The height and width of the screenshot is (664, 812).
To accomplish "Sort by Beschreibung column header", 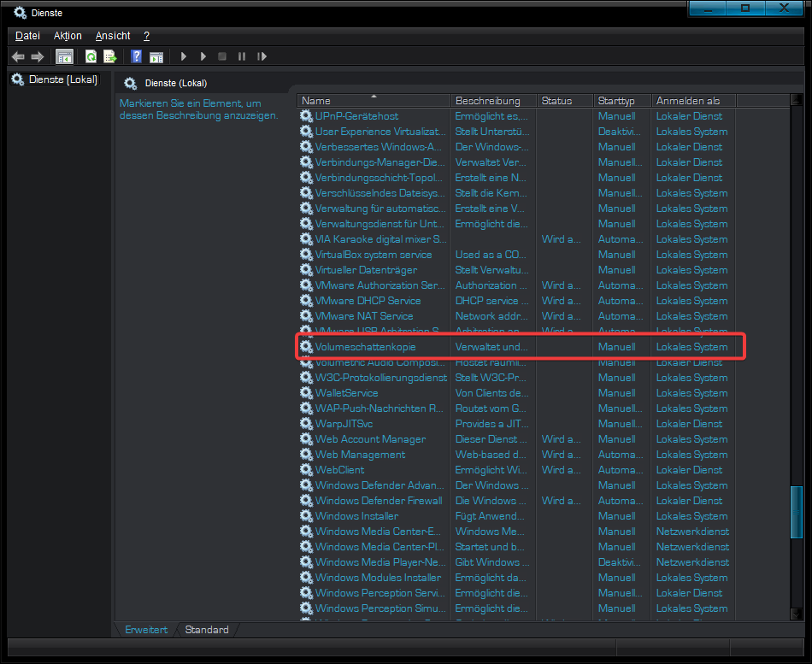I will (493, 101).
